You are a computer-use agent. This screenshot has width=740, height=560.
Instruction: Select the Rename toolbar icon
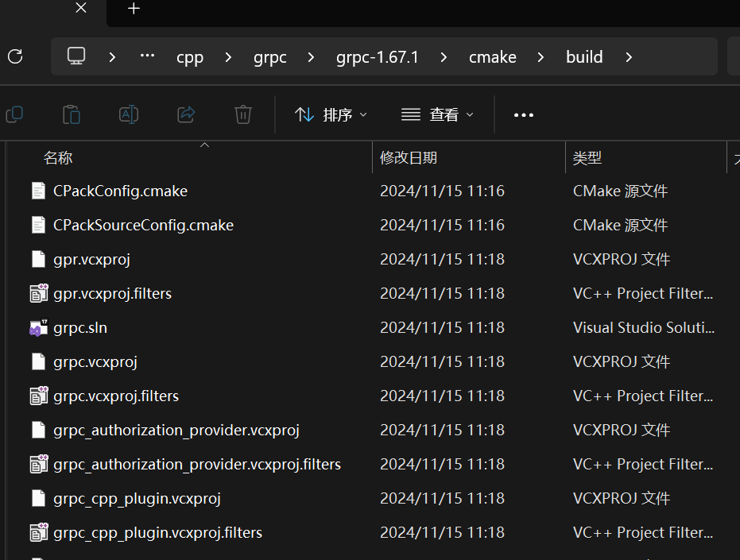pos(129,114)
